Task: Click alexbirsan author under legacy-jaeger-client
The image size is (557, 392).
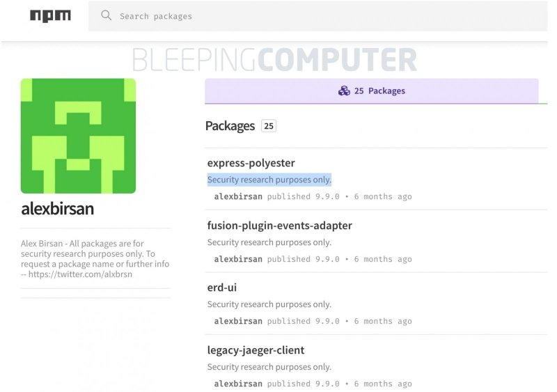Action: tap(238, 384)
